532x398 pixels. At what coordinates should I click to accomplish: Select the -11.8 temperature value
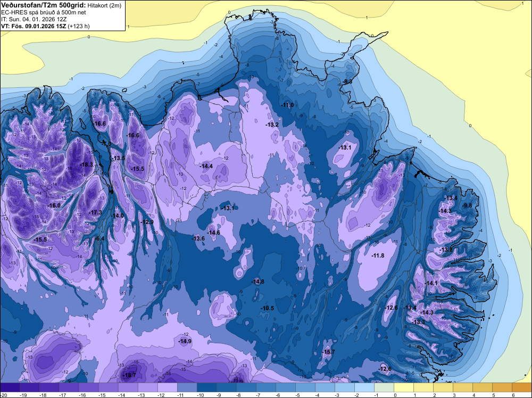coord(378,255)
